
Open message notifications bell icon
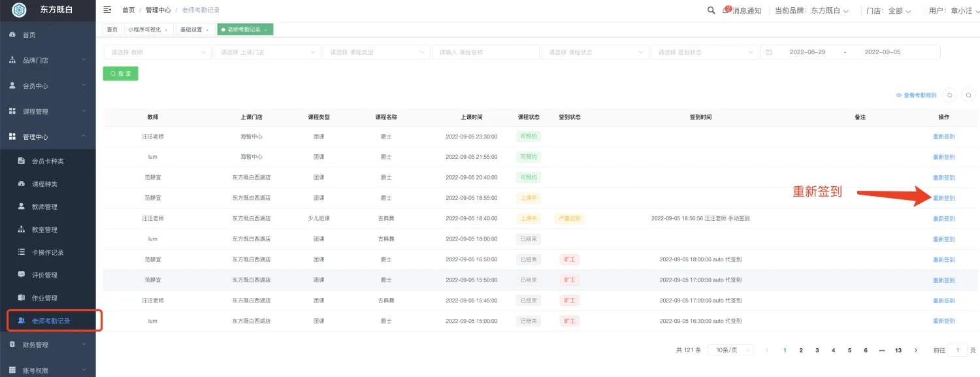tap(726, 10)
